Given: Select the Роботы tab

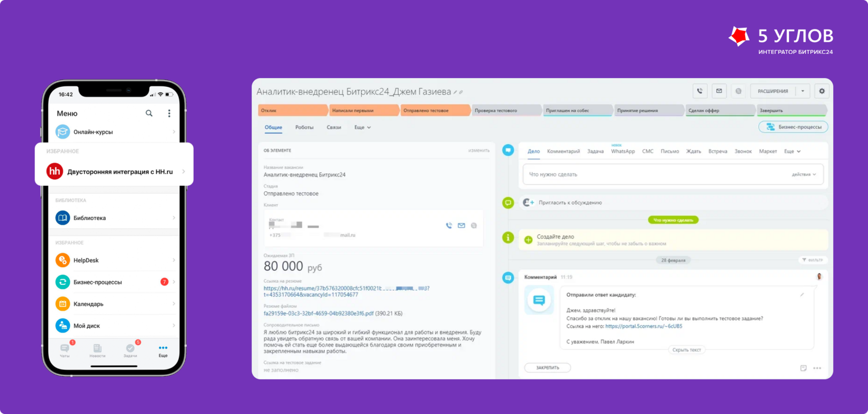Looking at the screenshot, I should tap(304, 127).
